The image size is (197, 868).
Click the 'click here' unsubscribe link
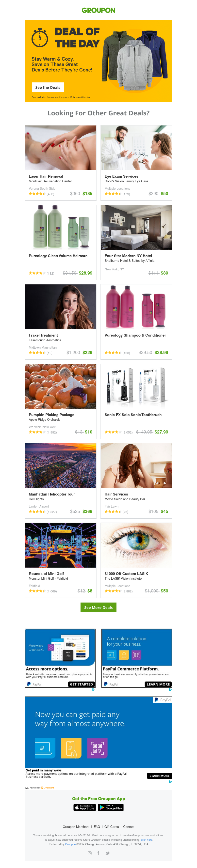pos(147,840)
